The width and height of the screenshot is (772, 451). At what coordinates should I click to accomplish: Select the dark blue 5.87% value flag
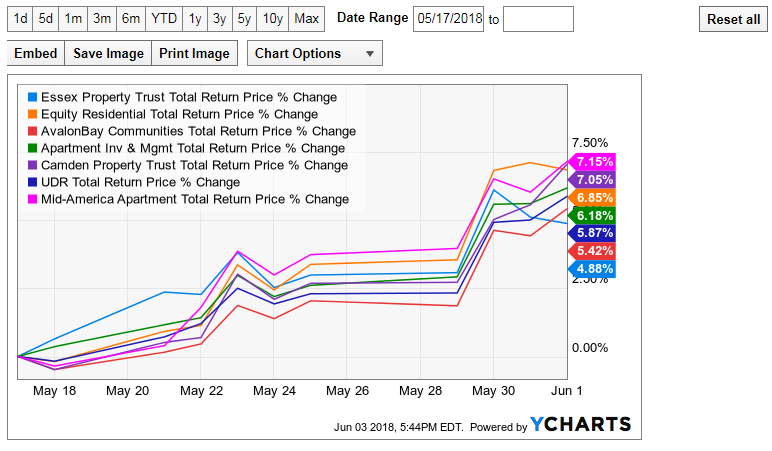[592, 233]
